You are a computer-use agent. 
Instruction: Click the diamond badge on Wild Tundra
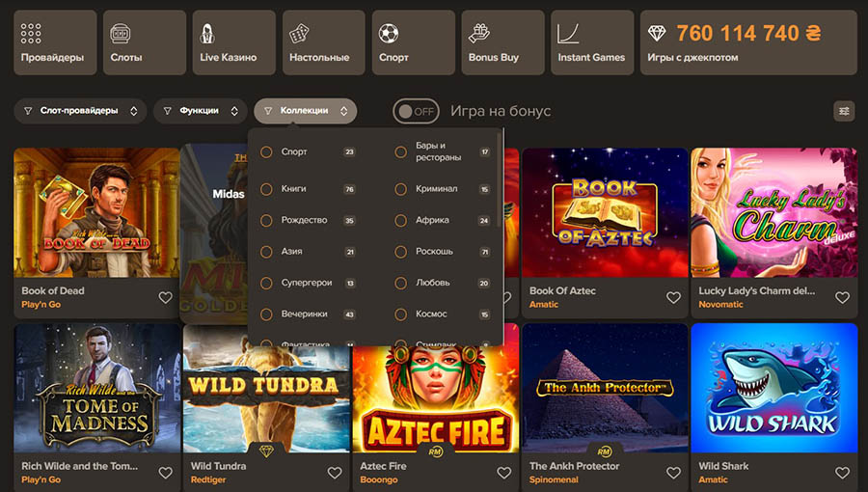pyautogui.click(x=266, y=451)
